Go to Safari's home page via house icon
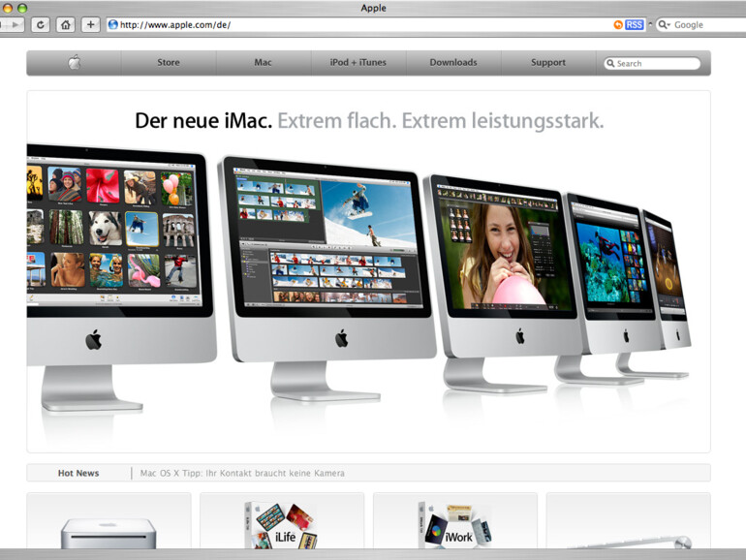 click(x=66, y=25)
